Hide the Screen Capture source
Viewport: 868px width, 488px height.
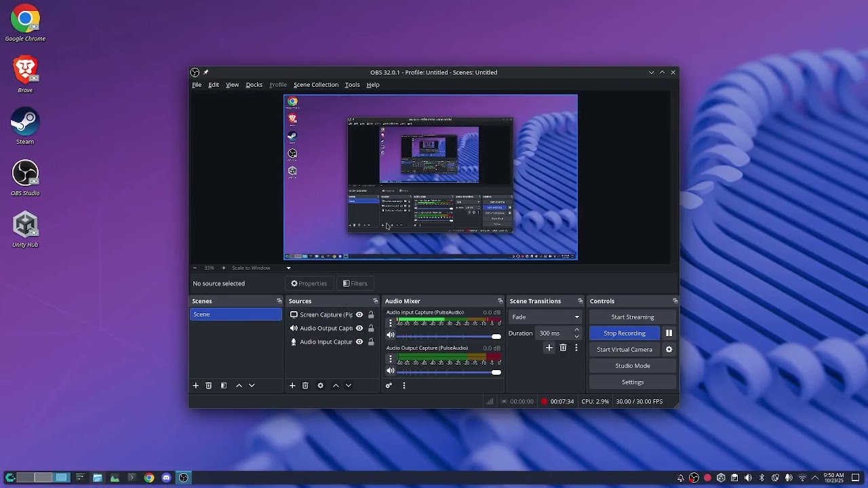tap(359, 314)
